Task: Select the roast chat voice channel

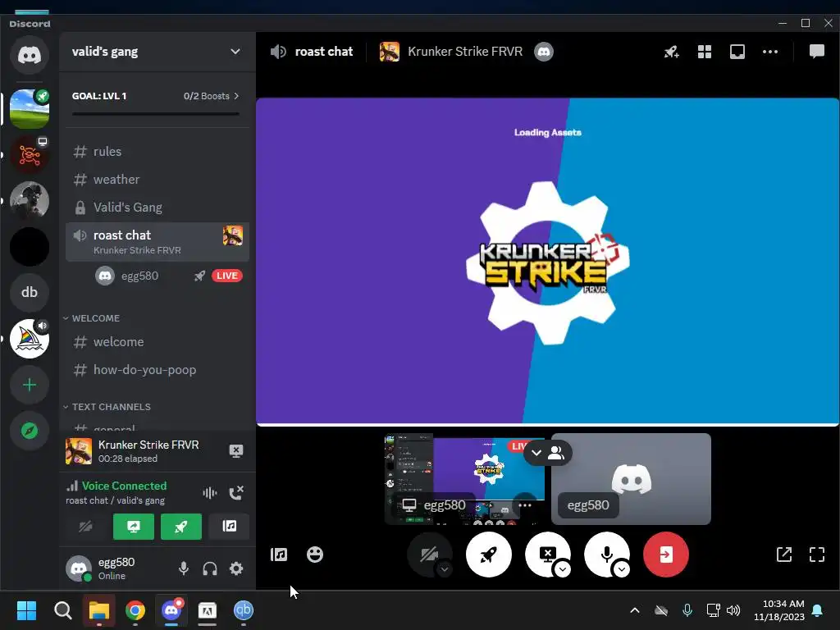Action: [157, 242]
